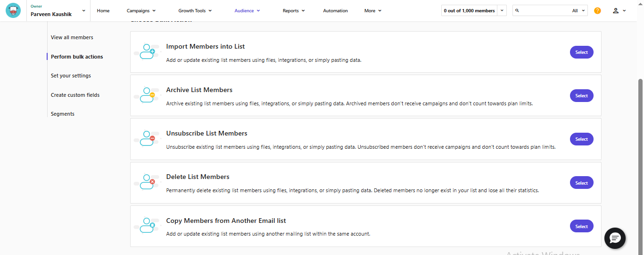Go to the Automation menu item
Viewport: 644px width, 255px height.
coord(335,10)
